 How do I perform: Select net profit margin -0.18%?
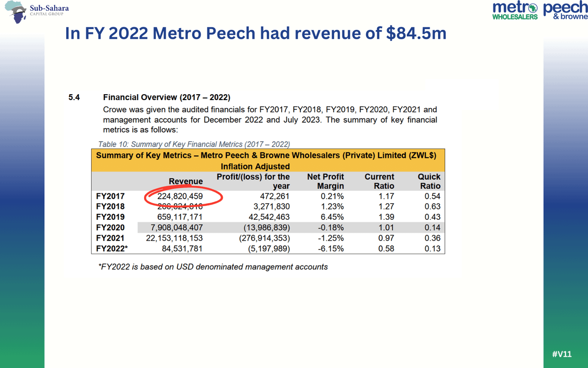tap(331, 228)
